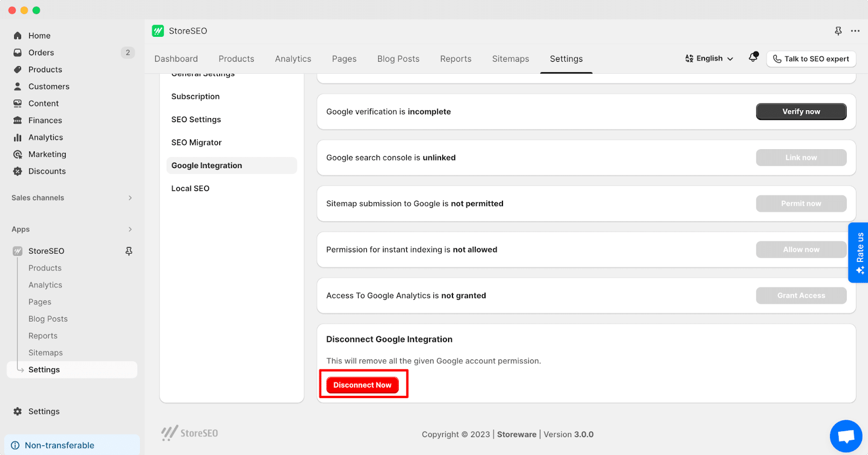Click the Grant Access button
Screen dimensions: 868x455
coord(801,296)
